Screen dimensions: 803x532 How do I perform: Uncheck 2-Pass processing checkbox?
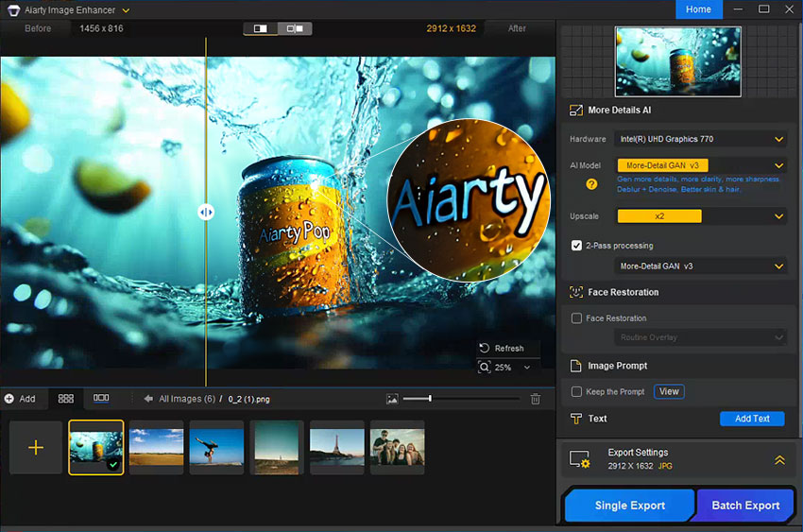click(x=576, y=246)
